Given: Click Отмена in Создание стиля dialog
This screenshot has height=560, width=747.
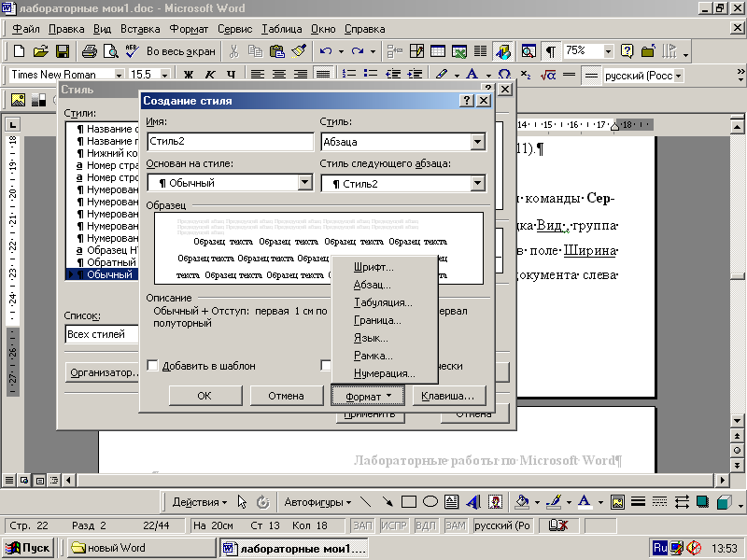Looking at the screenshot, I should tap(286, 396).
